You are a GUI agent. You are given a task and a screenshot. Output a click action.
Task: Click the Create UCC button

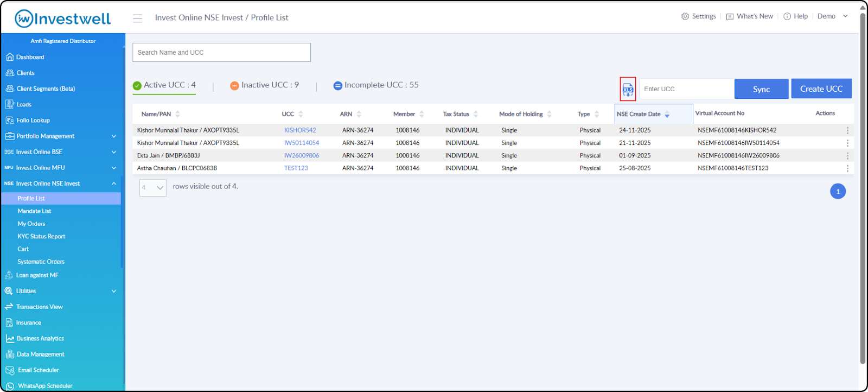click(x=821, y=88)
